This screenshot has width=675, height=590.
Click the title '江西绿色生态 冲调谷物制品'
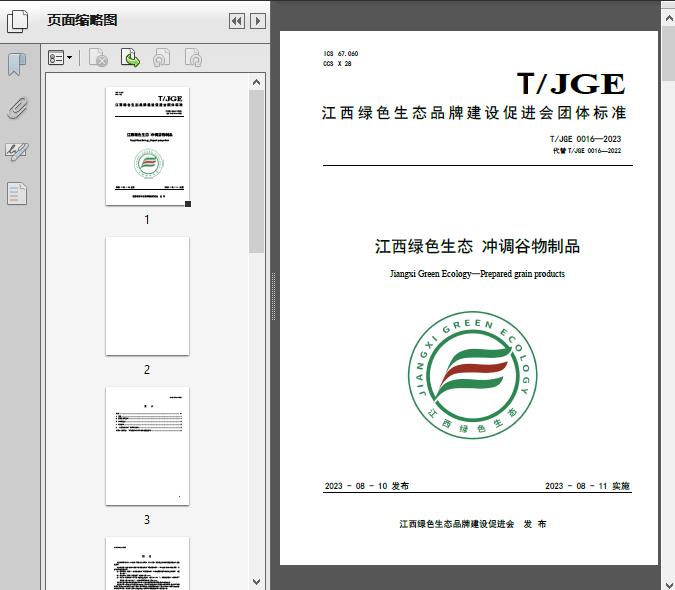477,247
